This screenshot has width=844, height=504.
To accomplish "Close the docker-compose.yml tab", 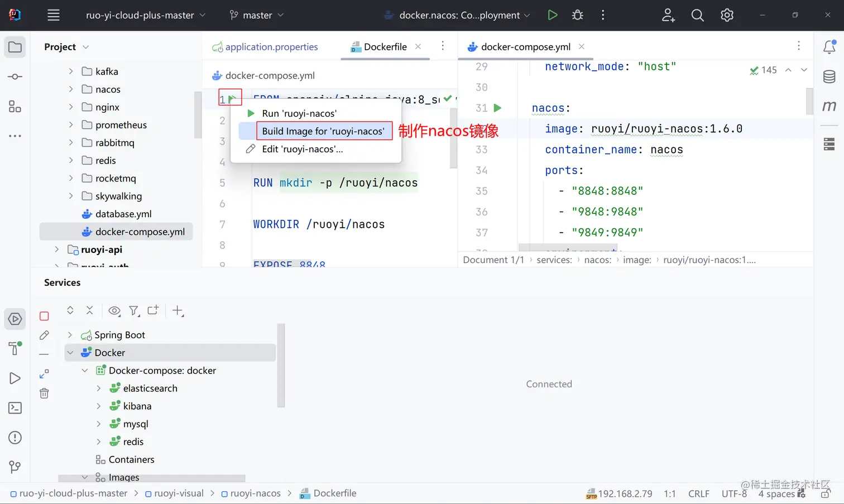I will pos(582,47).
